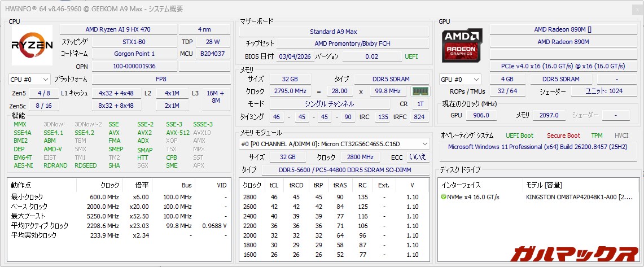Screen dimensions: 644x267
Task: Click the L1 cache 4x32 + 4x48 value
Action: click(x=117, y=93)
